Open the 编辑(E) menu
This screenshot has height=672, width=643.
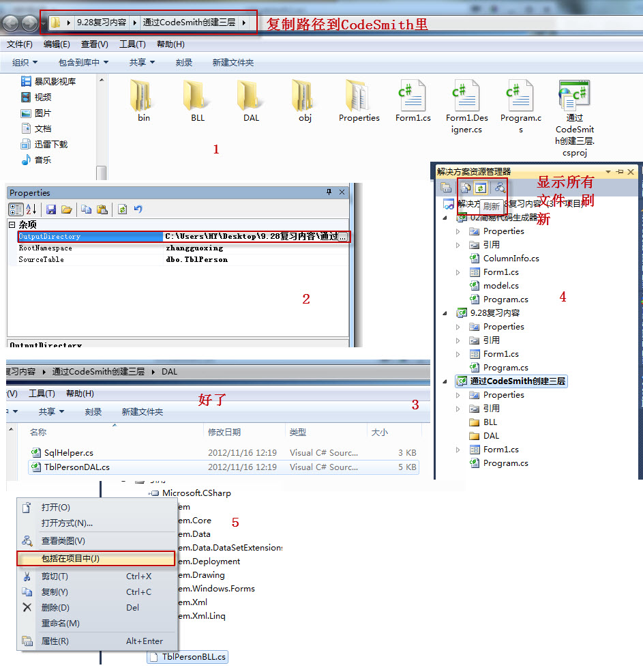click(x=57, y=44)
